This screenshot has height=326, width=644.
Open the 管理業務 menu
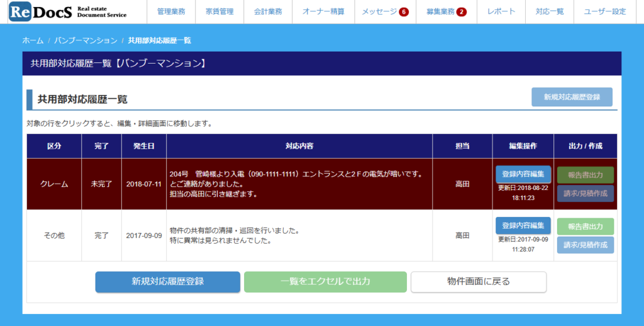click(171, 12)
